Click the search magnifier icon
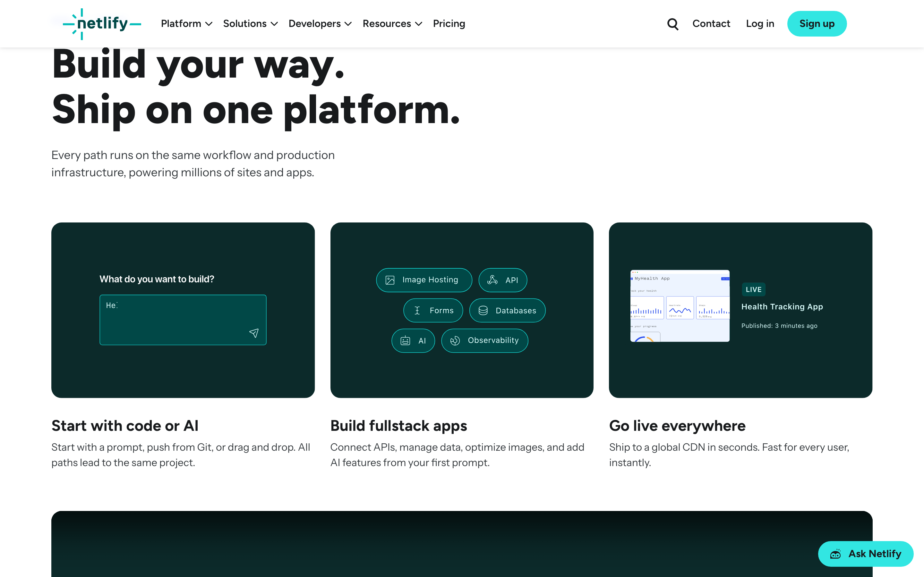 click(673, 24)
